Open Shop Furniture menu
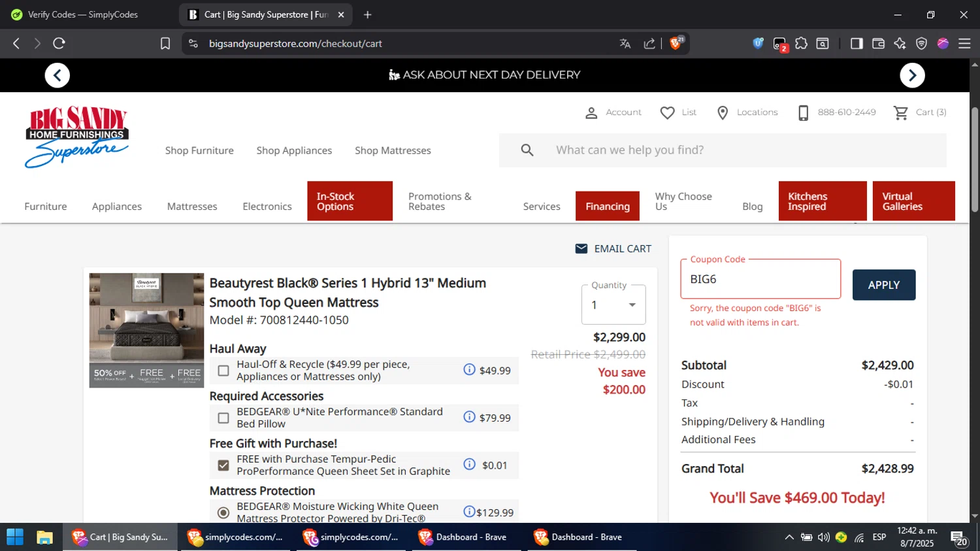Screen dimensions: 980x551 pyautogui.click(x=199, y=150)
